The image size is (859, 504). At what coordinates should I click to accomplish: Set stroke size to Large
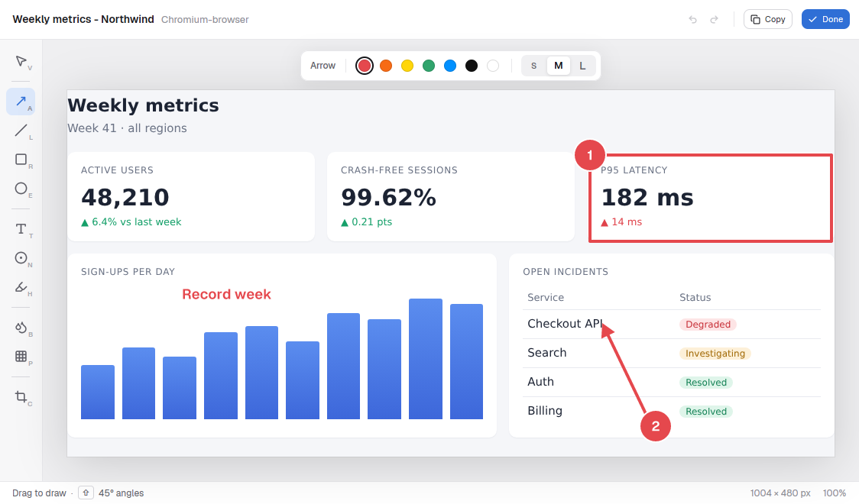coord(582,66)
